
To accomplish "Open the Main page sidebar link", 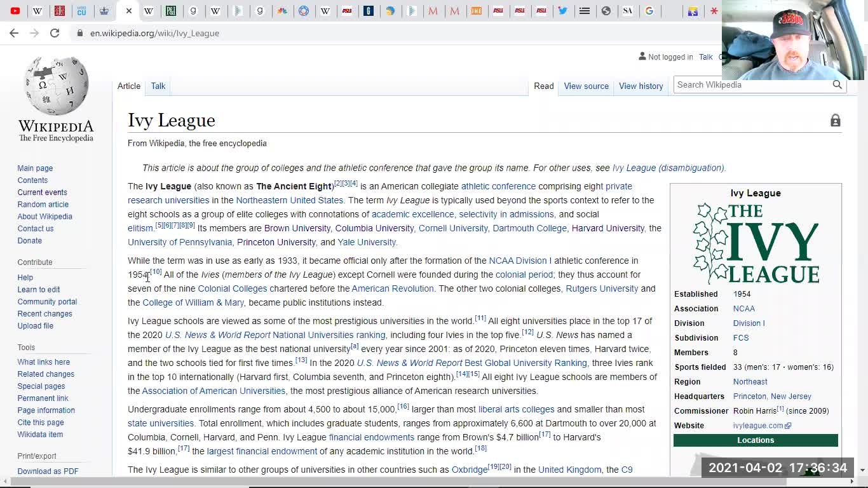I will coord(35,168).
